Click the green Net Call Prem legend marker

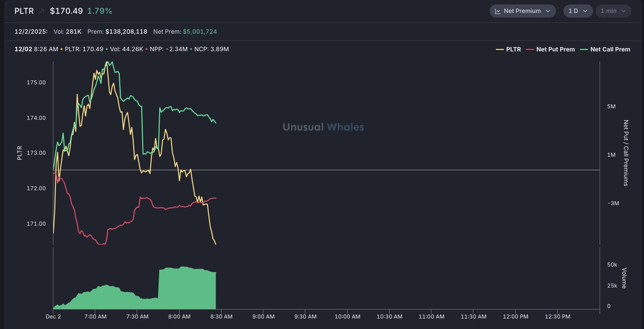[583, 49]
